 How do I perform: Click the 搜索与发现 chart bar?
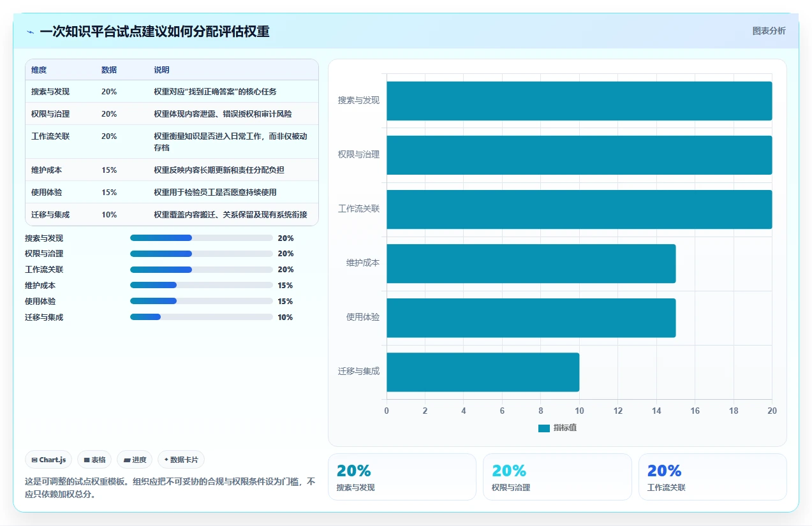click(x=579, y=101)
